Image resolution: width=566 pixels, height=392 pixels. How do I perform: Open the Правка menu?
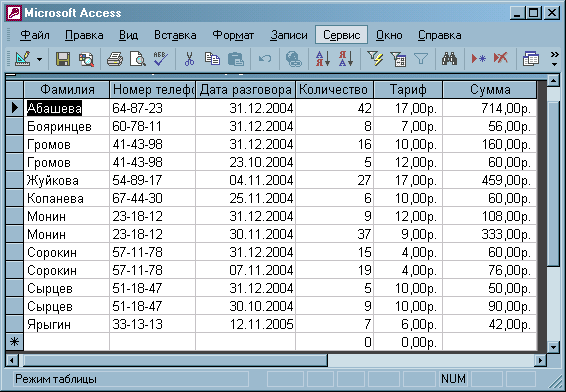click(x=84, y=35)
